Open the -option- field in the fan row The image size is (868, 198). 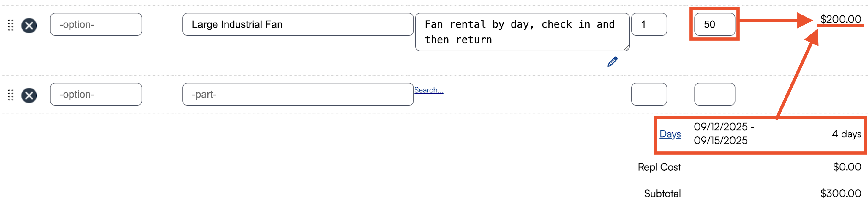[96, 24]
